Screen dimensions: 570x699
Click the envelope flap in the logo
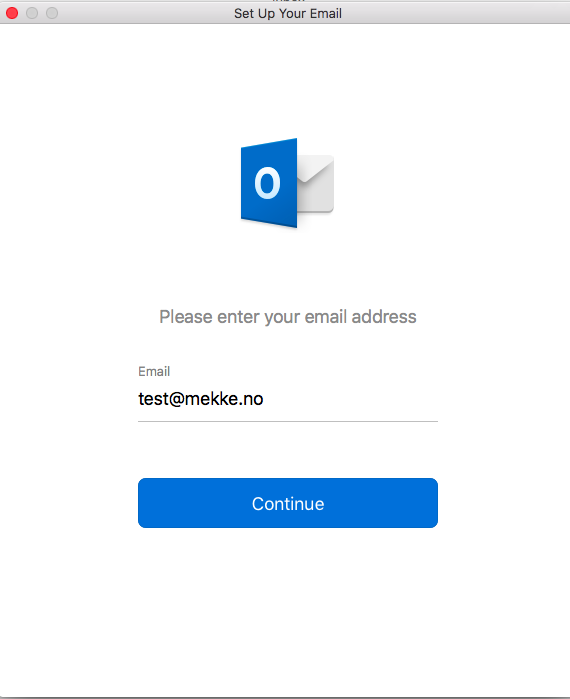point(316,169)
